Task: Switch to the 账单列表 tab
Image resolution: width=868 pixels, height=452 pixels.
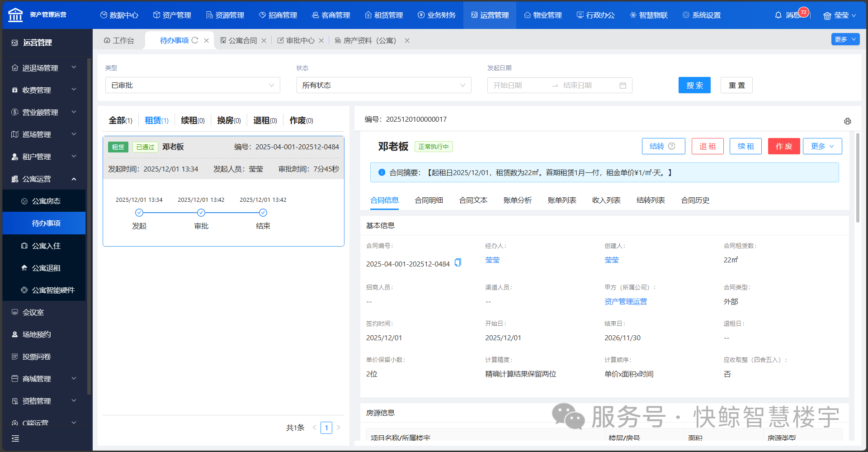Action: (x=561, y=200)
